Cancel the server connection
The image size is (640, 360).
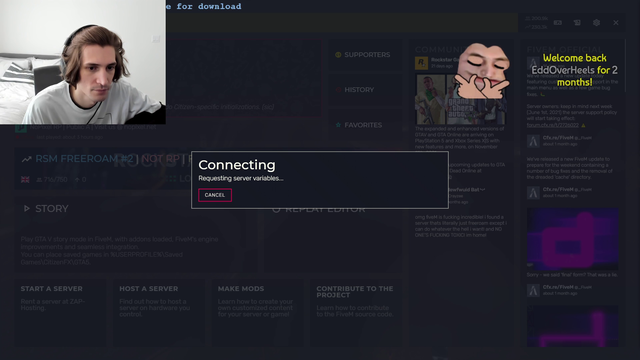pos(215,195)
